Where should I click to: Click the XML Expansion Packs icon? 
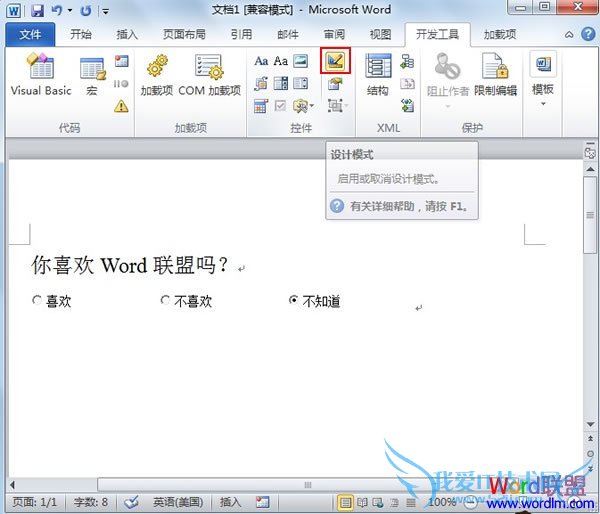coord(407,105)
